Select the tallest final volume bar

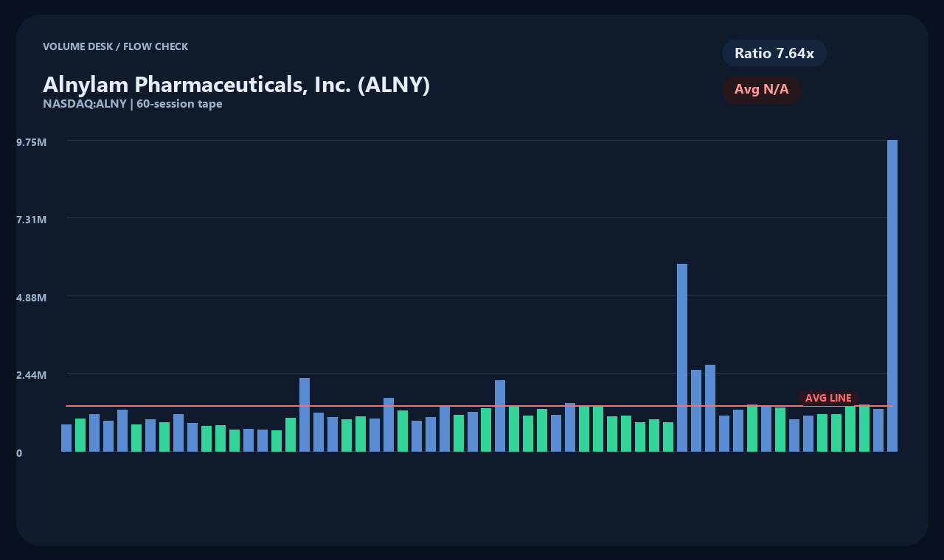tap(892, 295)
